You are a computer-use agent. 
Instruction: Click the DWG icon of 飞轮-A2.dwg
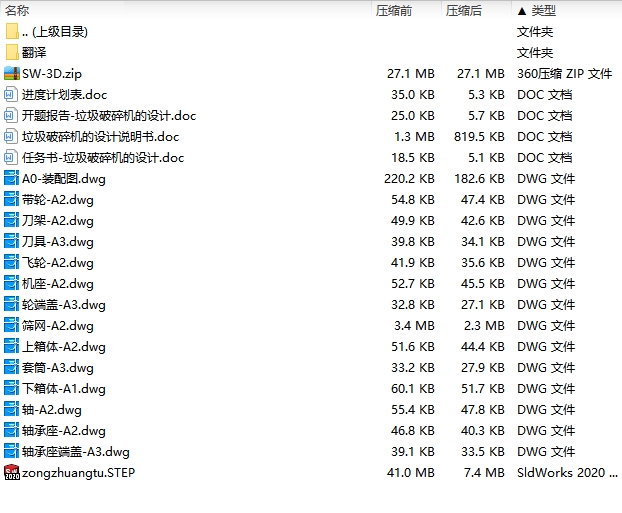[x=11, y=263]
